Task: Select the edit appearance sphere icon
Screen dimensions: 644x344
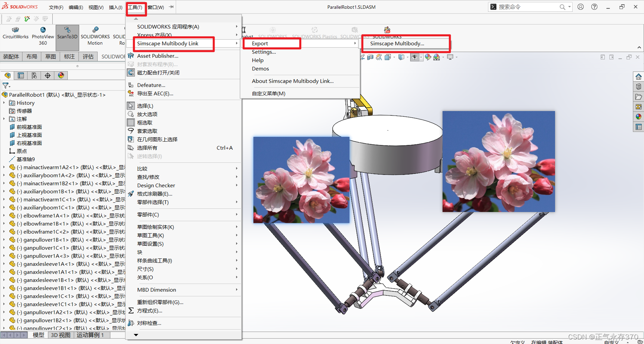Action: coord(428,57)
